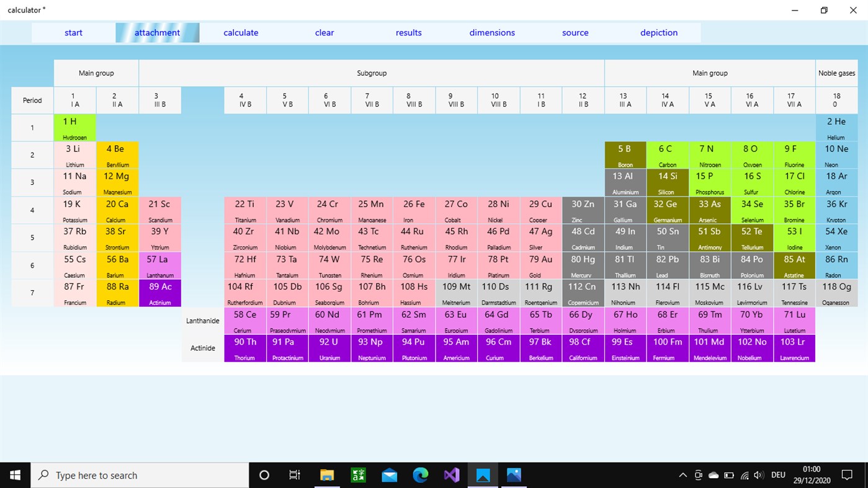Open the Mail app from the taskbar
The height and width of the screenshot is (488, 868).
[389, 475]
